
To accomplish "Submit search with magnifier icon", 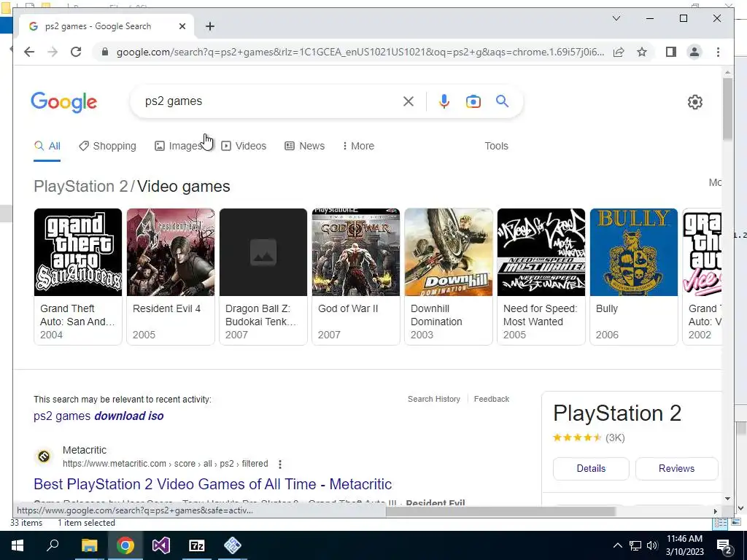I will 502,101.
